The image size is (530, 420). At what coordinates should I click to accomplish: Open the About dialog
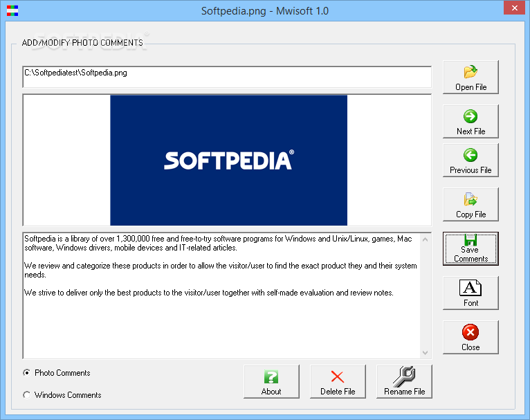pos(271,382)
